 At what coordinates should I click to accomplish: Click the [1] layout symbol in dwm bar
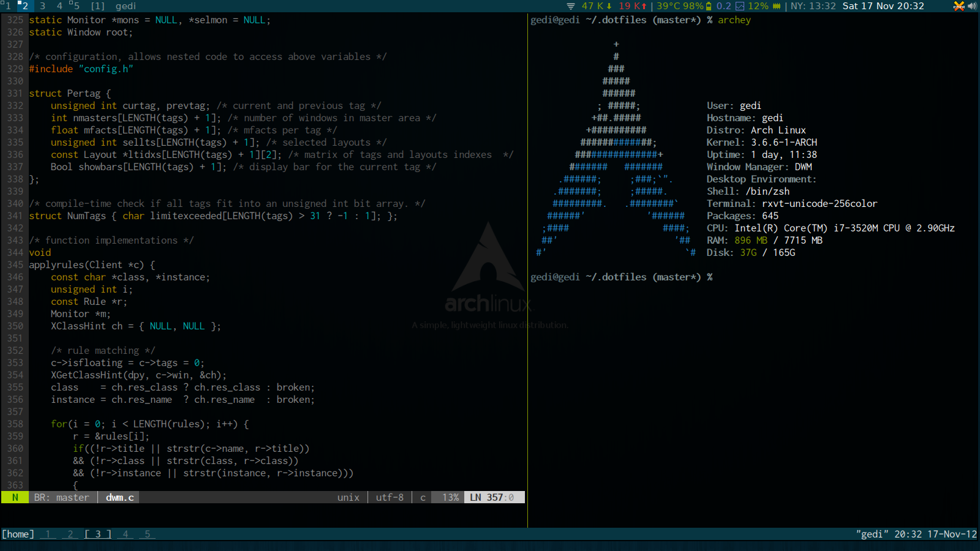point(98,6)
